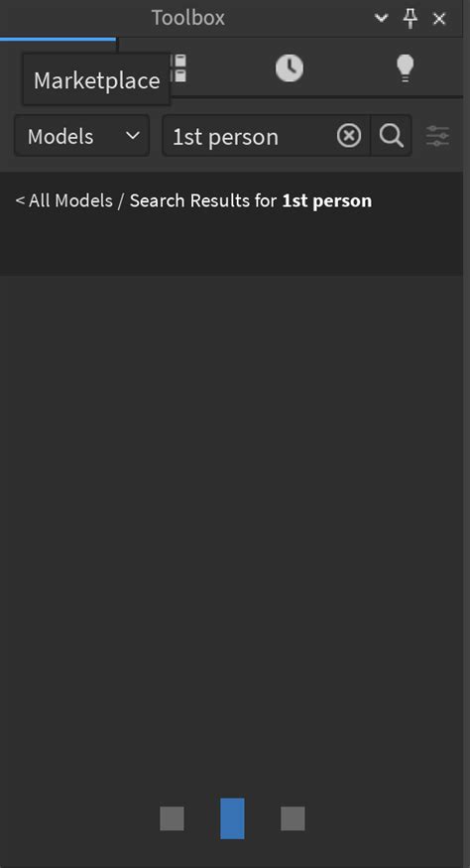Open search filter options sliders icon
The height and width of the screenshot is (868, 470).
click(438, 136)
